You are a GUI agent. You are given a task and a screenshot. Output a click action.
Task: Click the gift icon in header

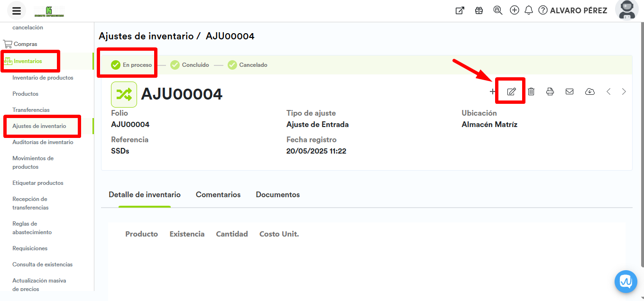(479, 10)
